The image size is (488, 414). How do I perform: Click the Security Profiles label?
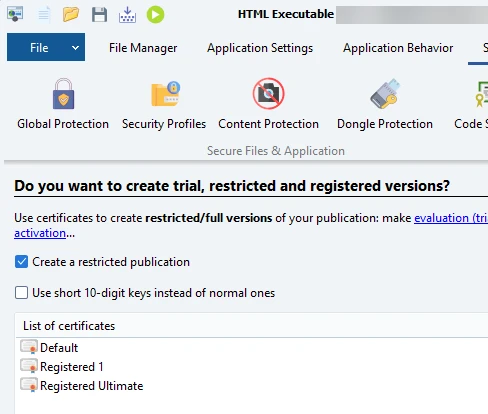(164, 124)
